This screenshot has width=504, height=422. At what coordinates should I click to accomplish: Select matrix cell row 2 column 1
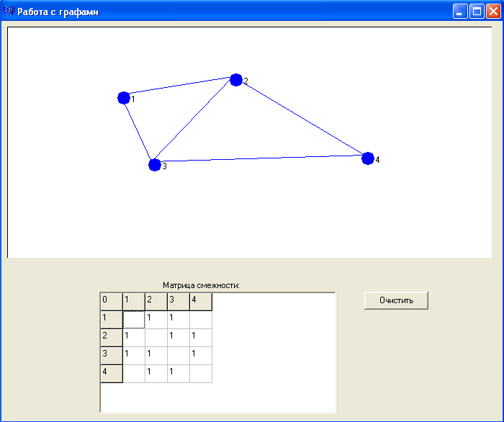tap(134, 338)
